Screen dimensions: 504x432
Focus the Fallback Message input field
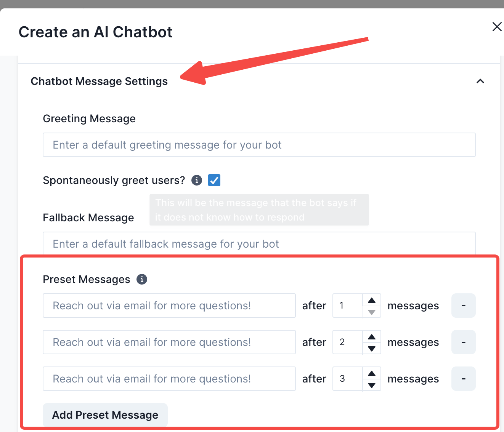pyautogui.click(x=259, y=244)
